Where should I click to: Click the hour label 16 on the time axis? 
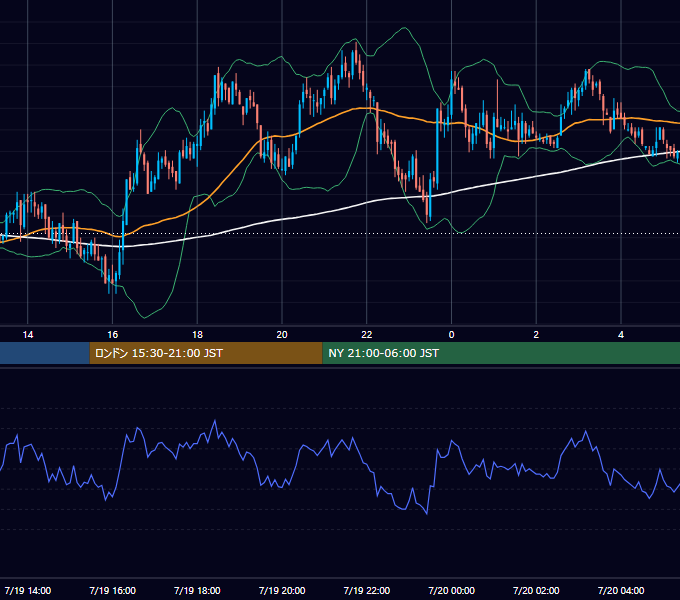(112, 335)
